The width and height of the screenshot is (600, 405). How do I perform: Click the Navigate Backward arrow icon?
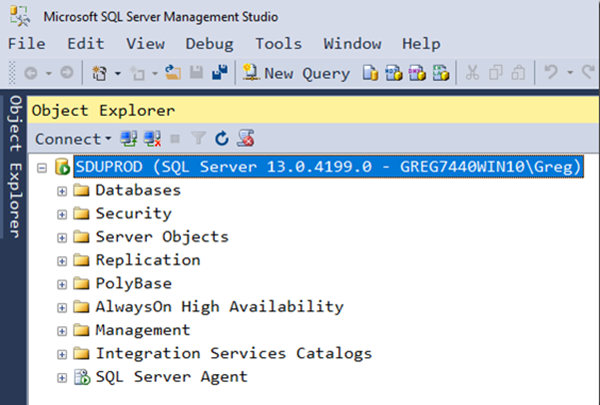coord(31,73)
